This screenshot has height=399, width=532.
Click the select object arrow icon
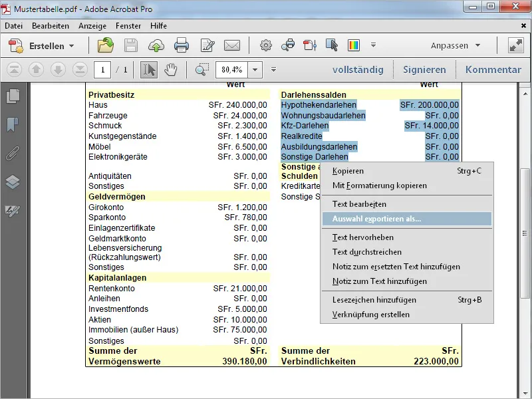pyautogui.click(x=331, y=45)
